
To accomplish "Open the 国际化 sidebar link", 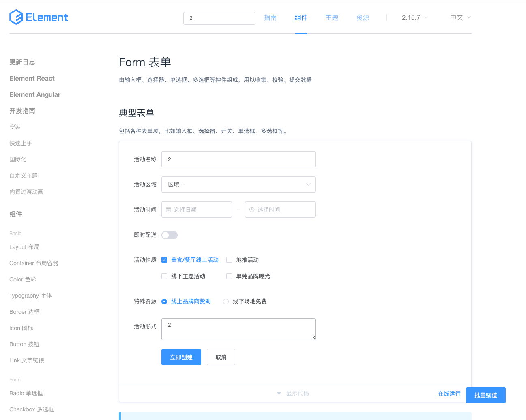I will coord(18,159).
